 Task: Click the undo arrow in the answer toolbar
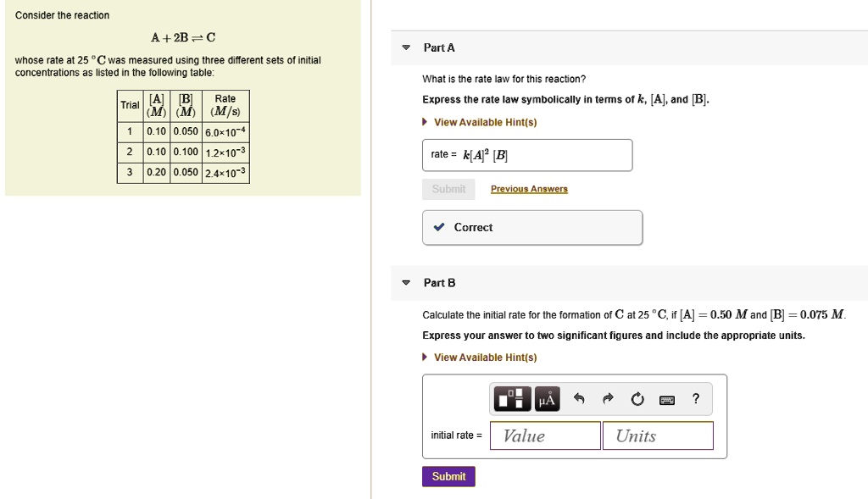pyautogui.click(x=579, y=398)
